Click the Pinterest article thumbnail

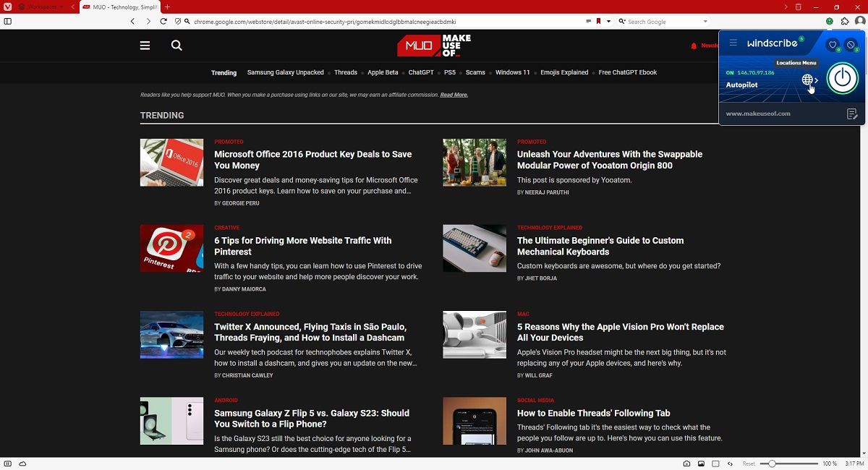171,248
